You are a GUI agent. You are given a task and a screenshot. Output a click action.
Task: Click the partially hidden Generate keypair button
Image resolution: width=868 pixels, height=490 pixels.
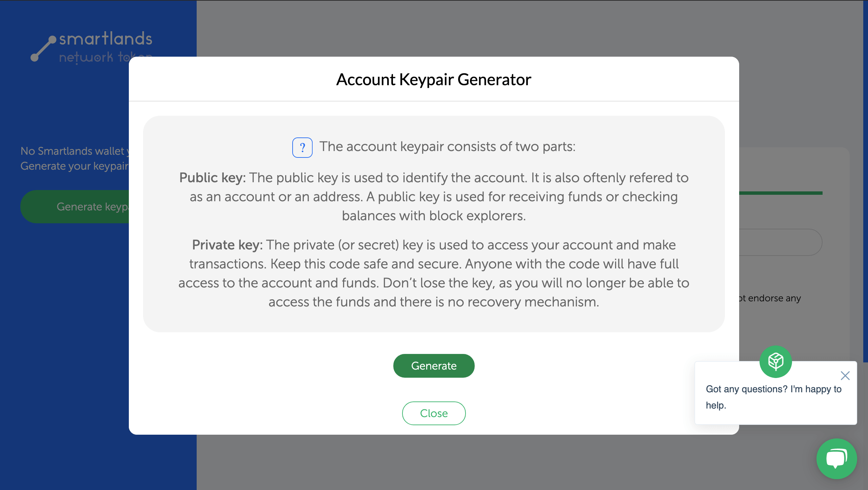[x=75, y=206]
